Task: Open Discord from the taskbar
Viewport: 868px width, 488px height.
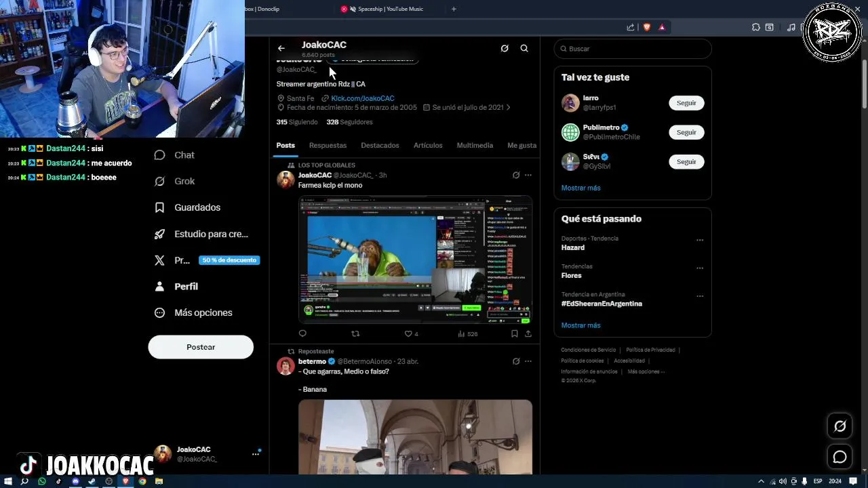Action: pos(75,481)
